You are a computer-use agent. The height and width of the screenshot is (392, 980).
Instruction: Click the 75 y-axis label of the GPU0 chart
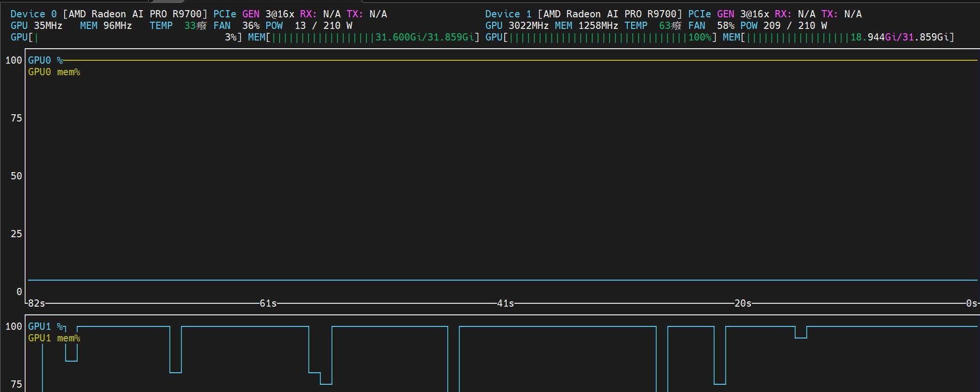[x=16, y=118]
